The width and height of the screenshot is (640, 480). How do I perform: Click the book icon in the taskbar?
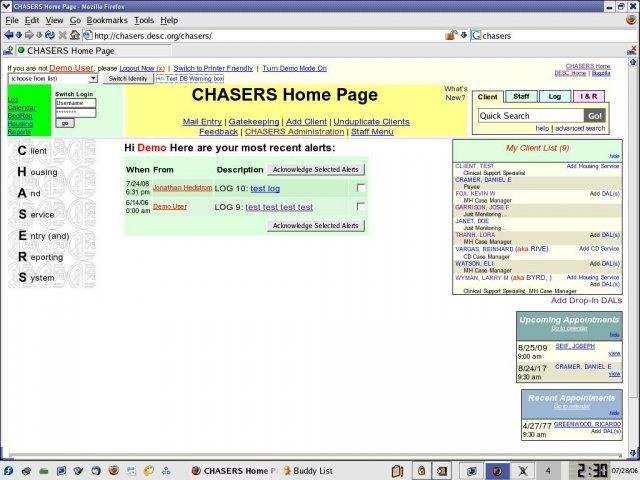(397, 471)
